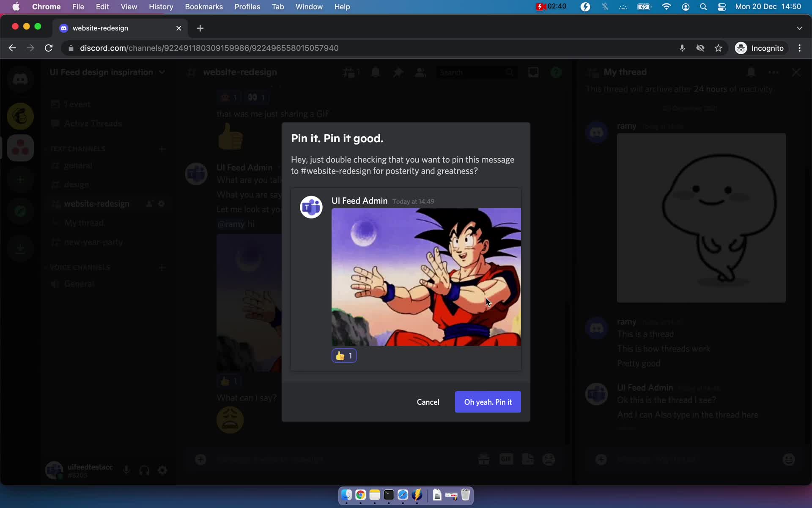The width and height of the screenshot is (812, 508).
Task: Click the Threads icon in channel toolbar
Action: tap(351, 72)
